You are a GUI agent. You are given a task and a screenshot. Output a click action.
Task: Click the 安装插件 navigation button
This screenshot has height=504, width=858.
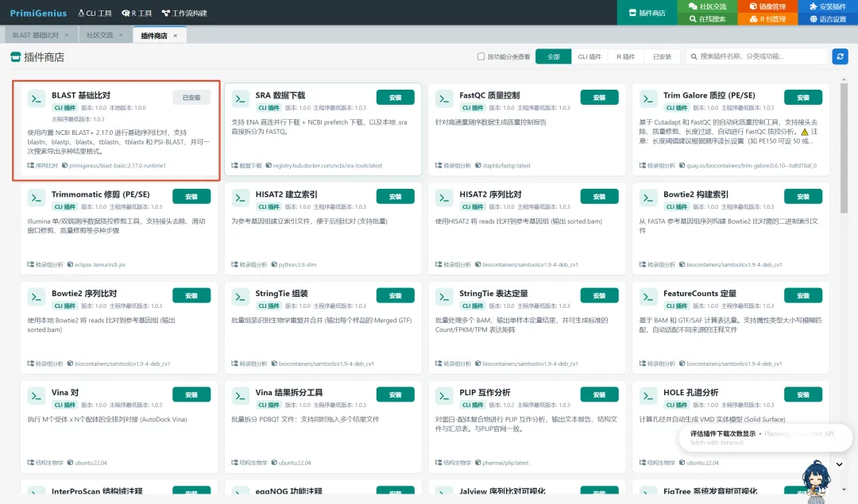(827, 6)
